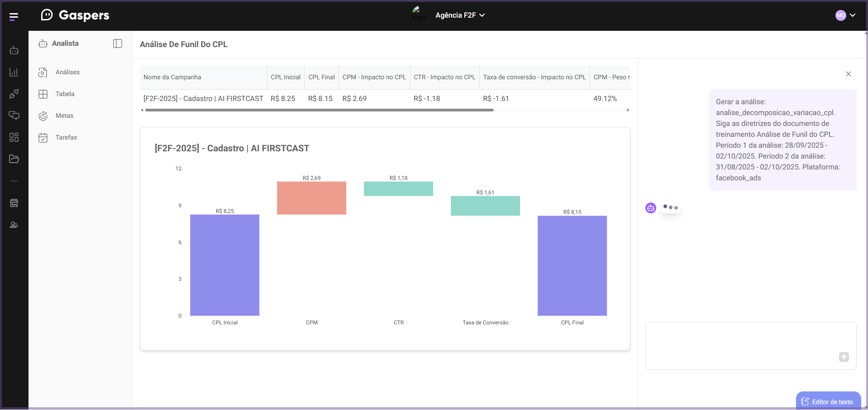Collapse the Analista panel using its panel icon
868x410 pixels.
[118, 43]
